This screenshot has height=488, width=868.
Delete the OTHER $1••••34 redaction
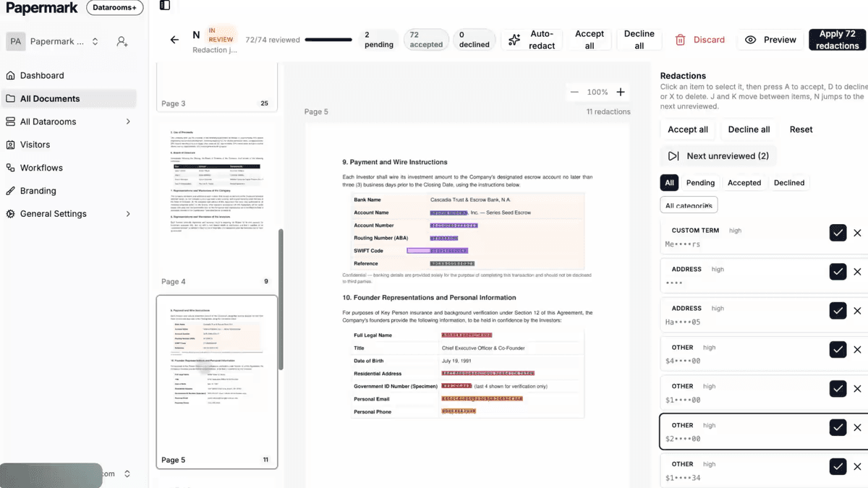(858, 467)
